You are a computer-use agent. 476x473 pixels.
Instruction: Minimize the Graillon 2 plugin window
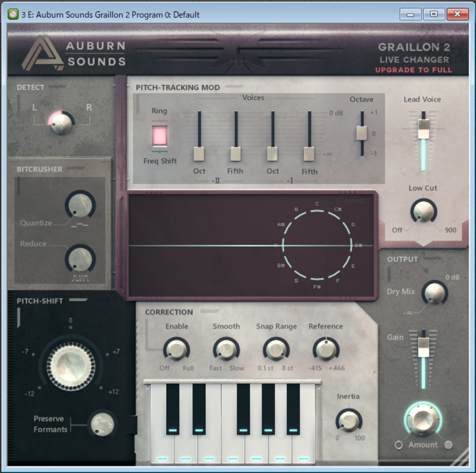410,14
